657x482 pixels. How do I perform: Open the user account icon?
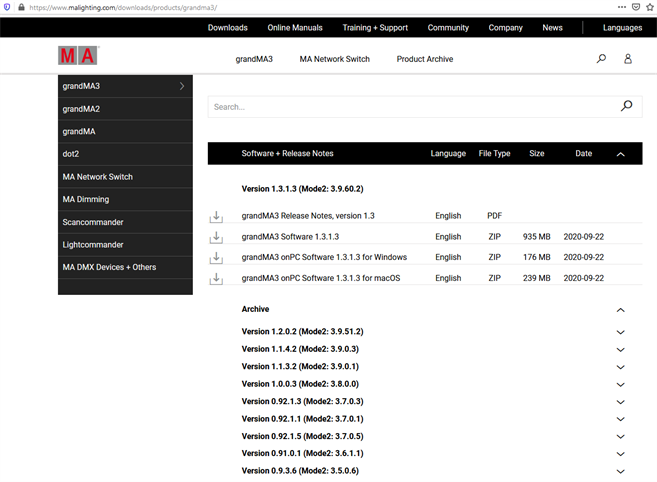628,59
